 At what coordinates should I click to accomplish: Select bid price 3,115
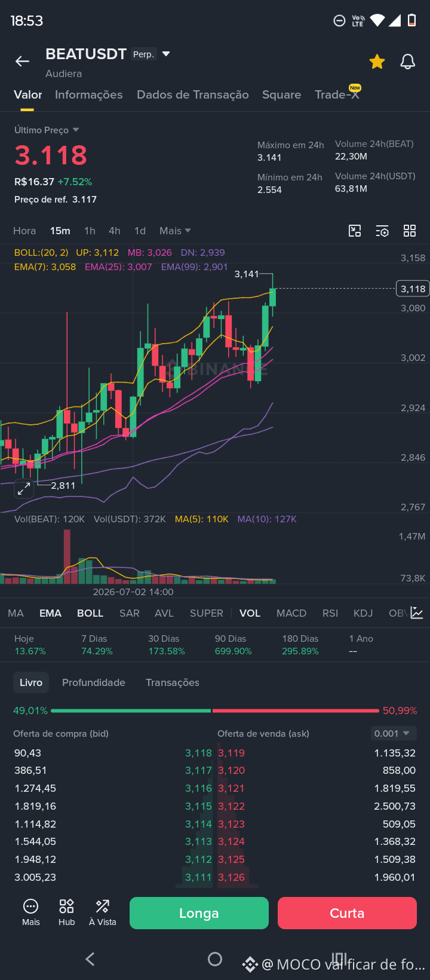click(198, 806)
